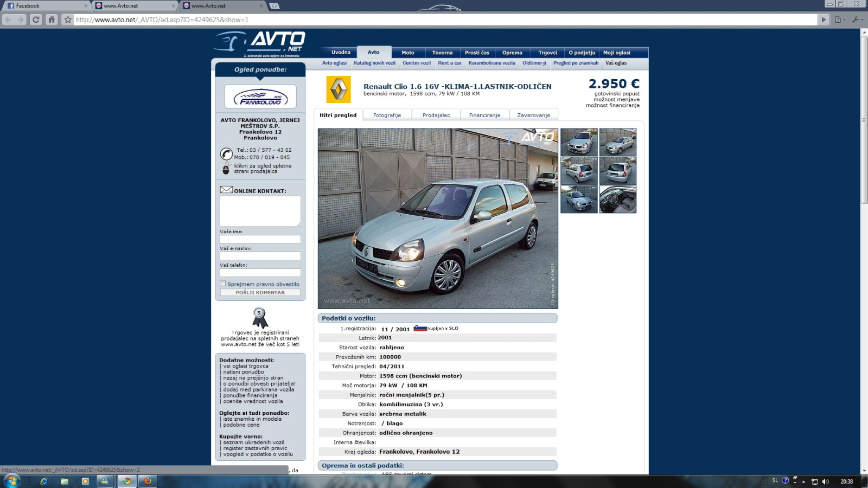Open the O podjetju menu item

(x=582, y=53)
